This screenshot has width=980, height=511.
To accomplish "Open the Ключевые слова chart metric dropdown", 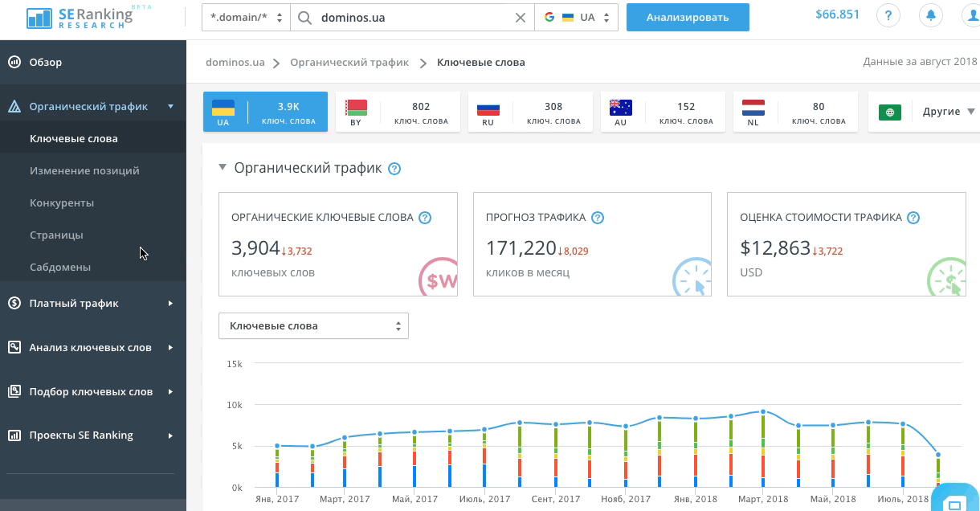I will coord(313,326).
